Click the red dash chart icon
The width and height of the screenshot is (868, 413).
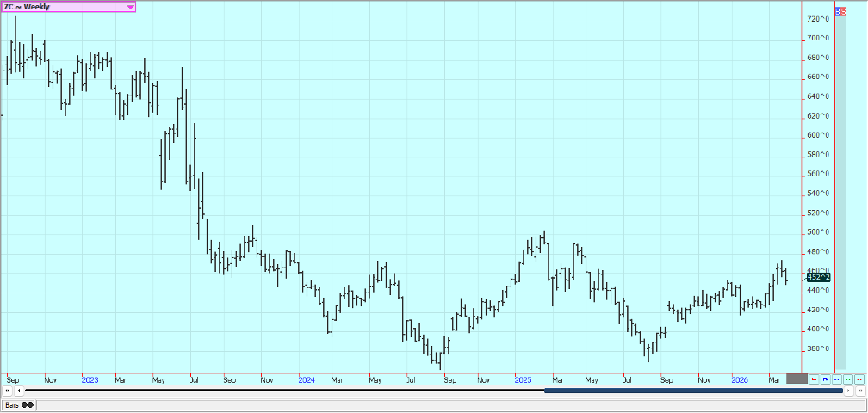click(859, 379)
